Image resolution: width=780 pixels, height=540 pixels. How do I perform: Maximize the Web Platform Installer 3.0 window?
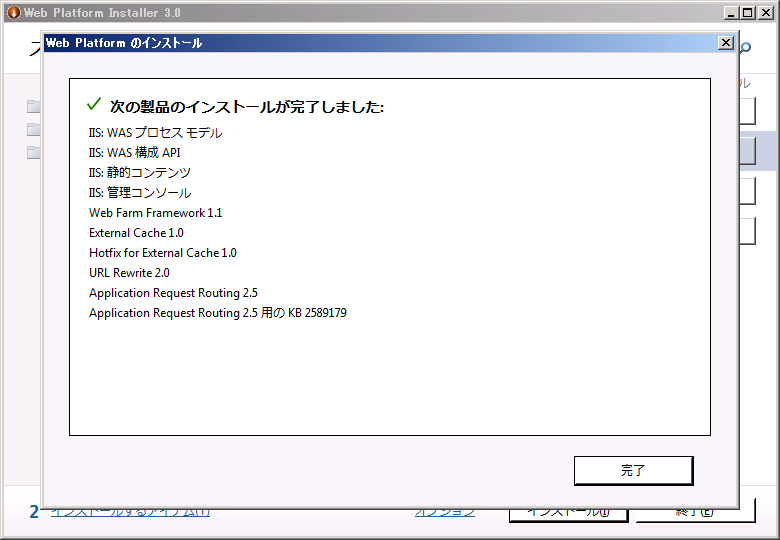(x=748, y=13)
